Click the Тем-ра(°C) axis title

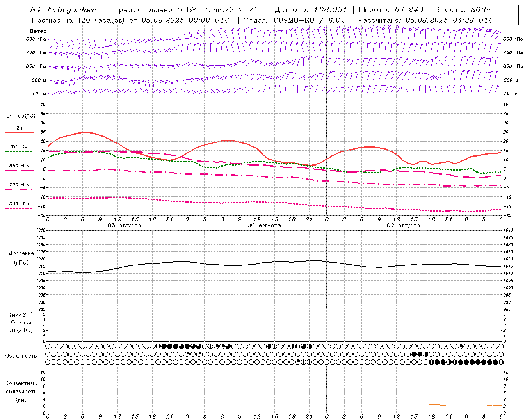pyautogui.click(x=19, y=116)
